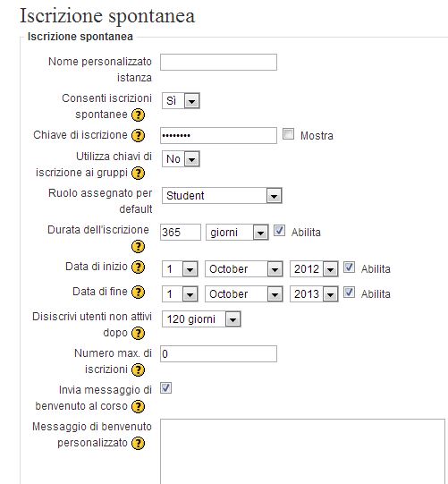Click the Chiave di iscrizione password field

(x=218, y=135)
